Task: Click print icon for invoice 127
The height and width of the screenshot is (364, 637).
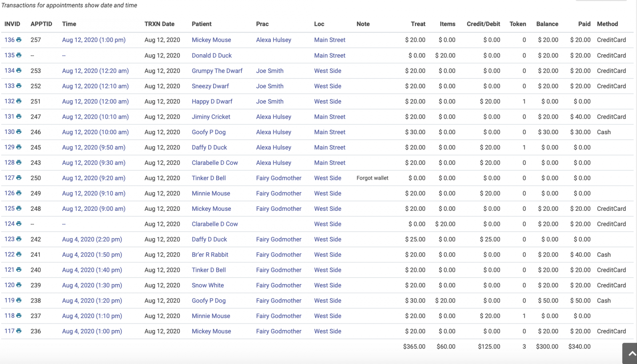Action: pyautogui.click(x=19, y=178)
